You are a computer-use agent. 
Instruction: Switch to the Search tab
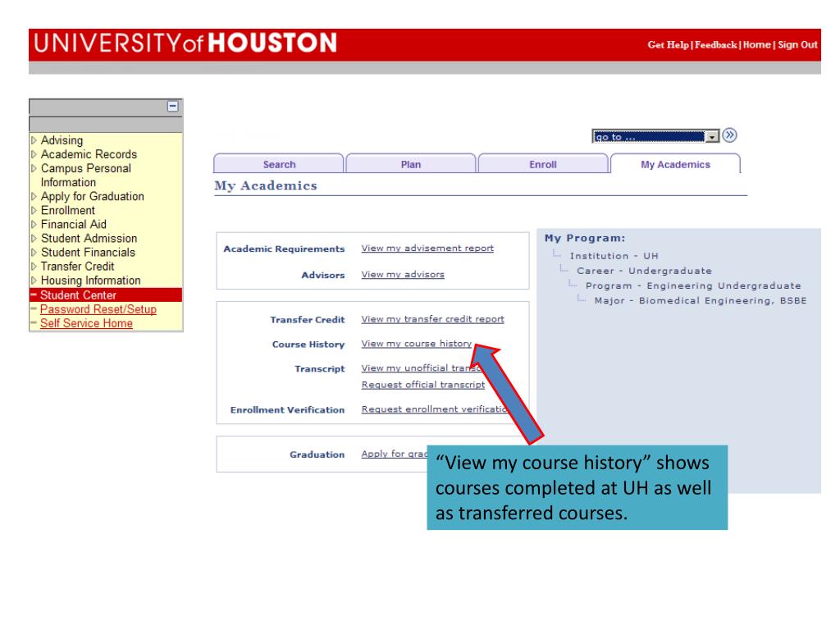(x=279, y=164)
